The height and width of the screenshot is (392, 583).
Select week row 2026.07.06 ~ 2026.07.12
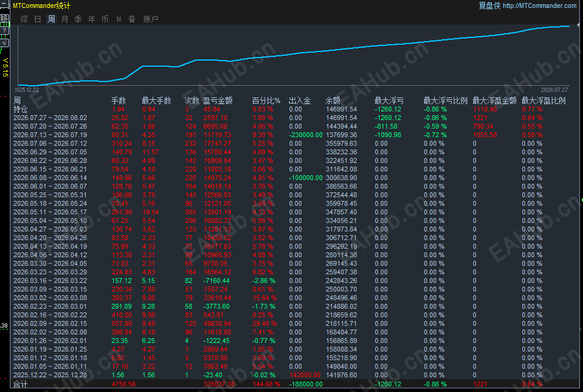click(x=50, y=143)
